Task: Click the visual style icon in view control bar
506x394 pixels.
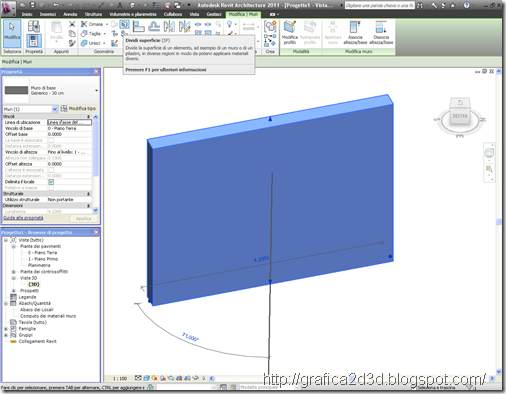Action: pyautogui.click(x=146, y=378)
